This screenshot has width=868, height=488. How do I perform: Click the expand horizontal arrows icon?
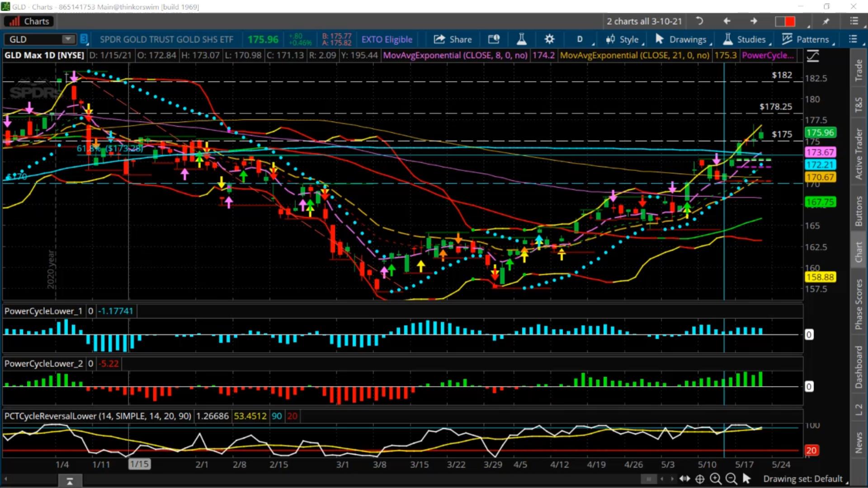click(685, 479)
